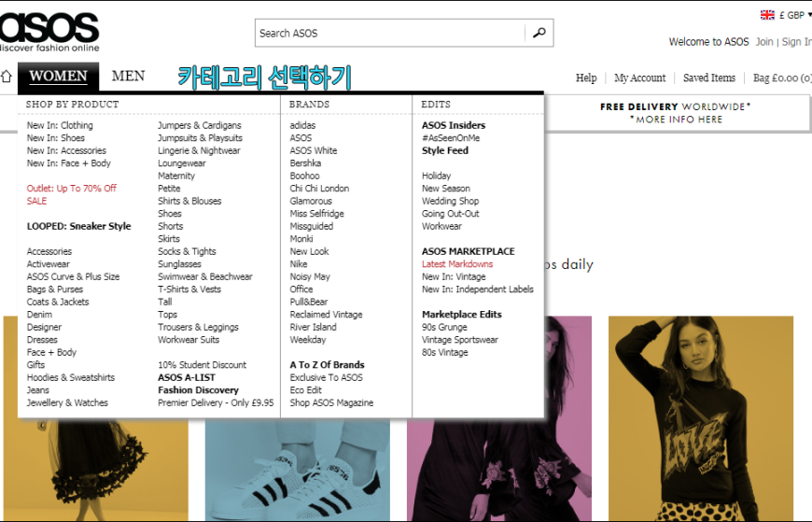
Task: Choose New In: Clothing
Action: 60,125
